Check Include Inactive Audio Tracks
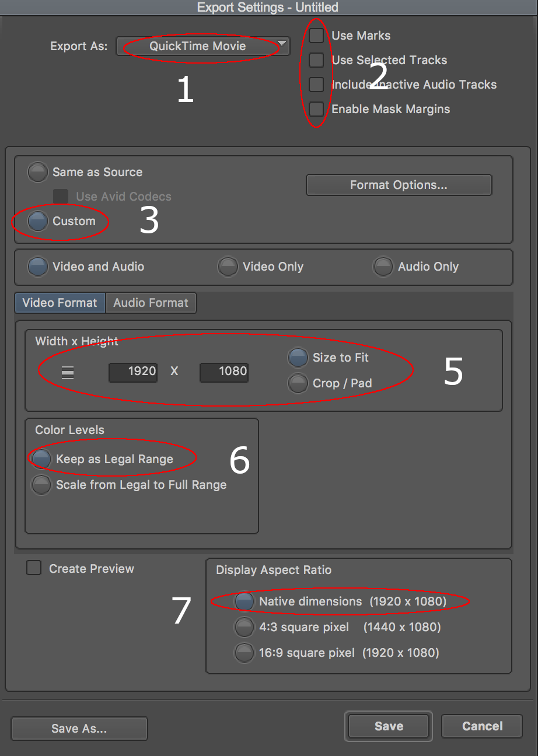538x756 pixels. (316, 85)
